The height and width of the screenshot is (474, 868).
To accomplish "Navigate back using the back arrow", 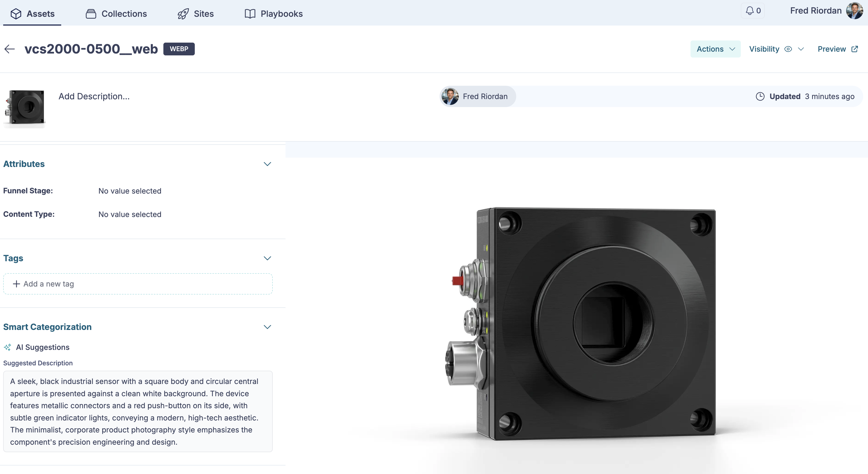I will coord(9,49).
